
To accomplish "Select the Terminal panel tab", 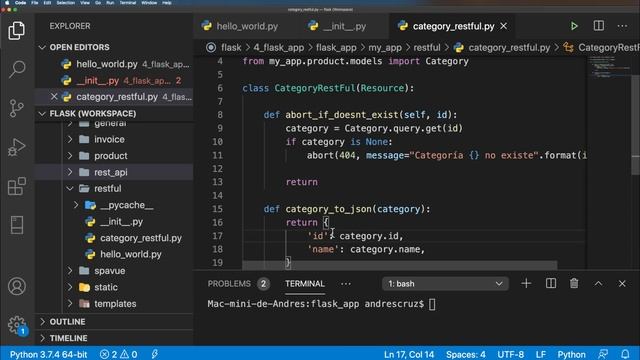I will pyautogui.click(x=305, y=284).
